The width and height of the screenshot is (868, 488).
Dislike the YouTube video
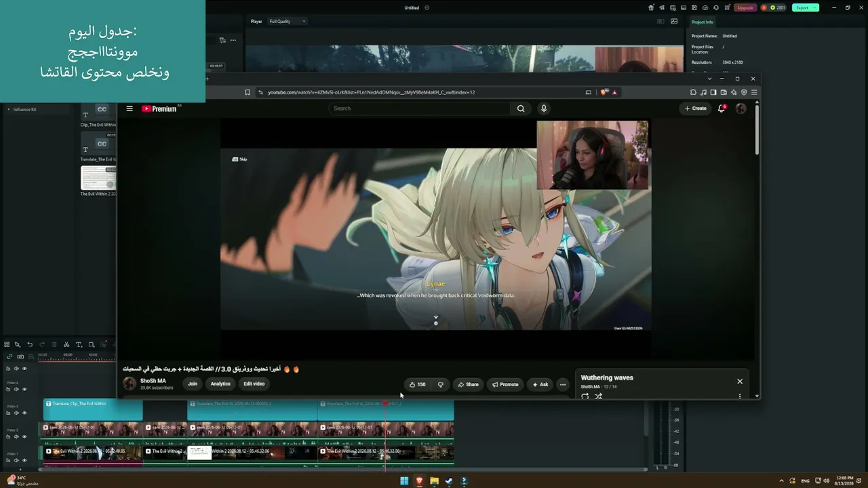[x=440, y=384]
